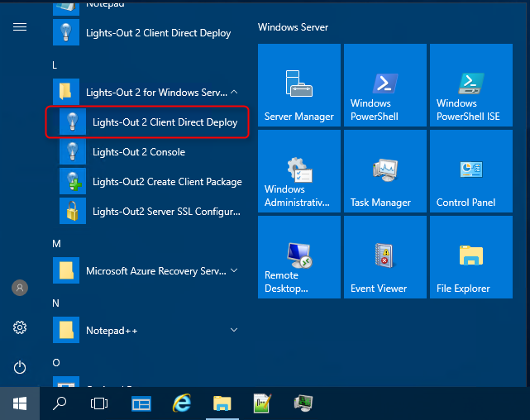Click the letter L section header
This screenshot has height=420, width=530.
point(55,65)
